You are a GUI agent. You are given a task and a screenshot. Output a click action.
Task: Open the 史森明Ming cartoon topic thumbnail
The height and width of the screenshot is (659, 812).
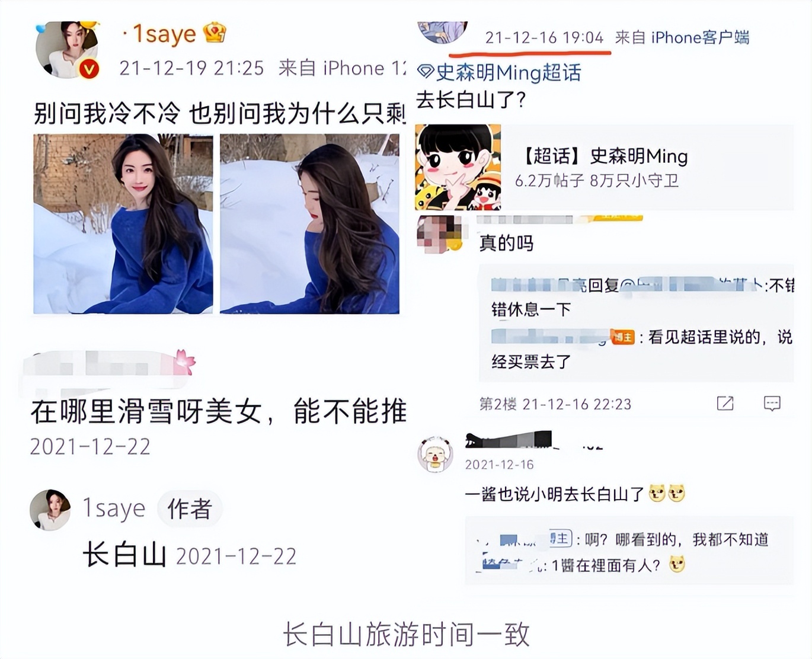(458, 167)
